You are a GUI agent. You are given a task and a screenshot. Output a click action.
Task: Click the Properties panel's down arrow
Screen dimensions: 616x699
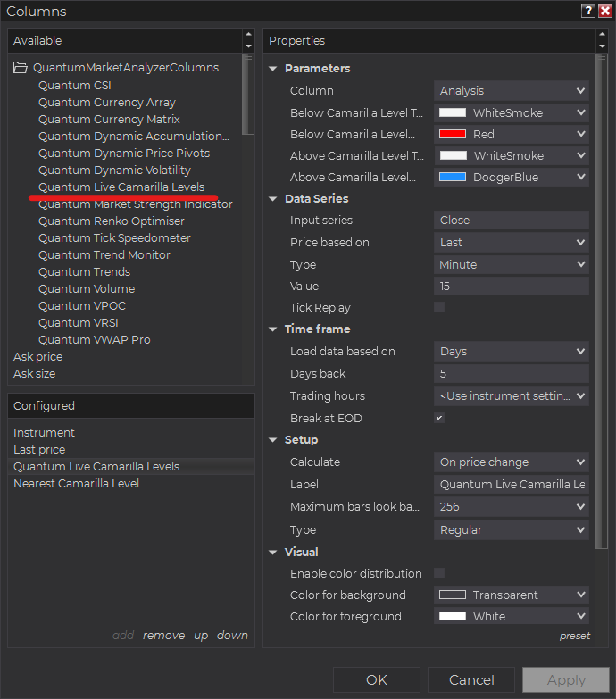(603, 46)
